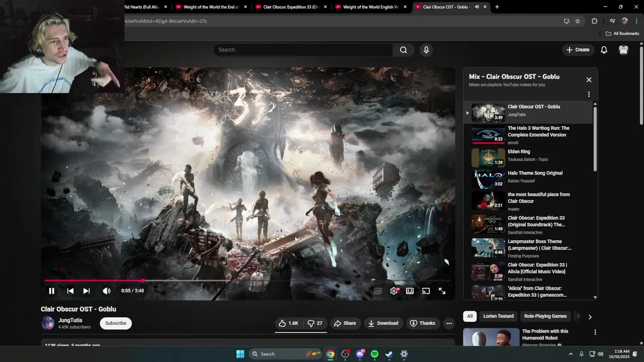Open the Windows Start menu

tap(240, 354)
